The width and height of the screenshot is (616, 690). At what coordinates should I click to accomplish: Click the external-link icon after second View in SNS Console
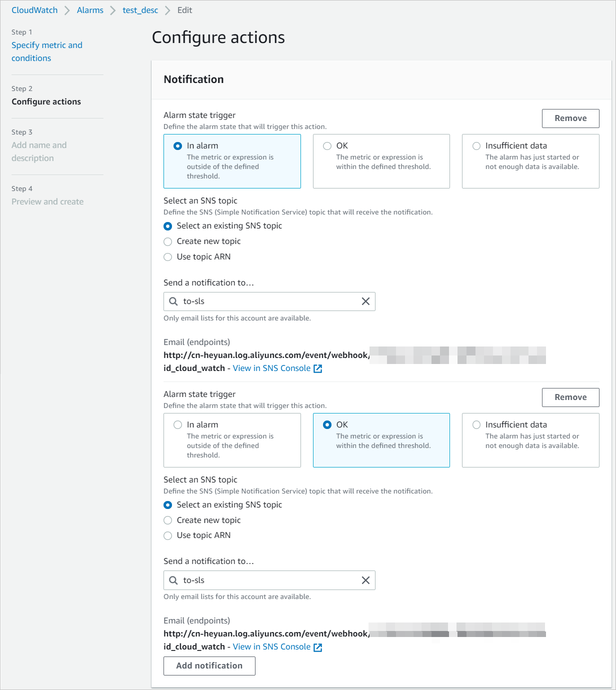tap(318, 647)
